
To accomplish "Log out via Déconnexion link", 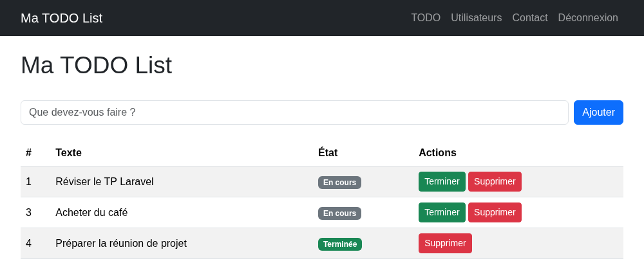I will 588,18.
